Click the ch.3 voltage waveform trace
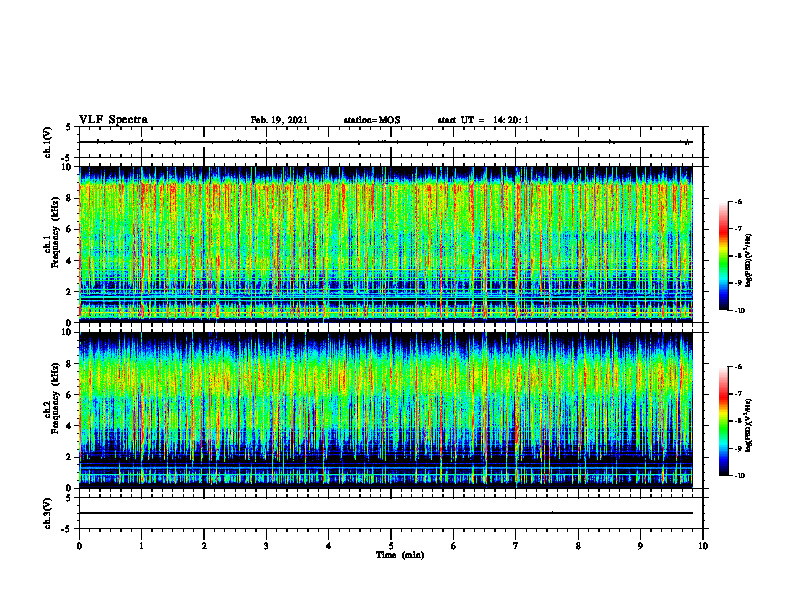This screenshot has width=792, height=612. point(386,513)
